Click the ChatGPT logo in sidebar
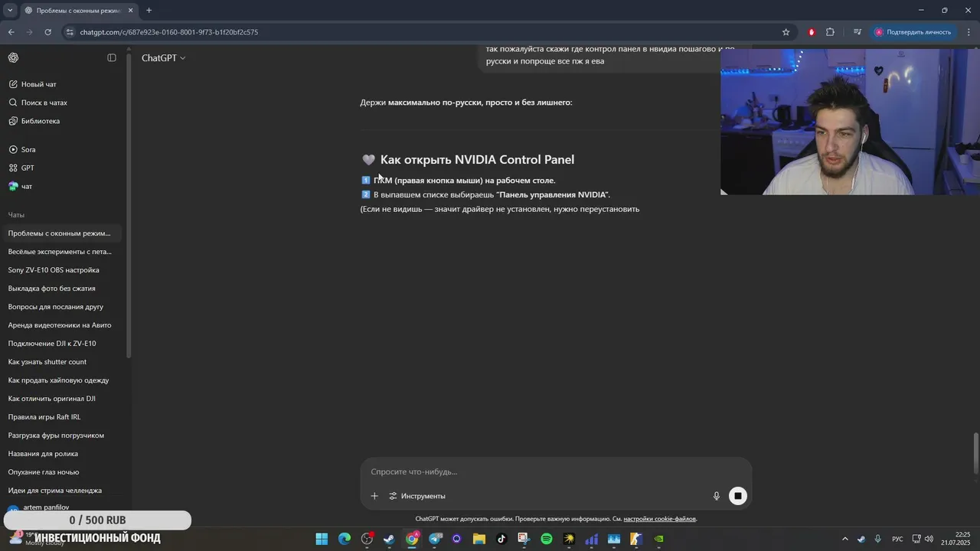 [x=13, y=58]
